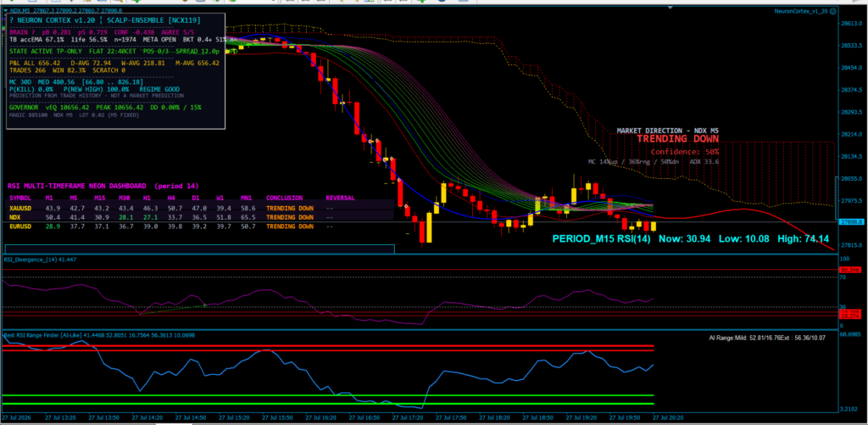The image size is (868, 425).
Task: Click TRENDING DOWN in the EURUSD row
Action: click(x=290, y=226)
